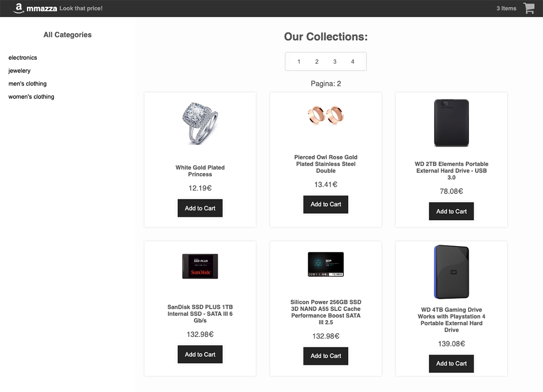Show men's clothing category
Image resolution: width=543 pixels, height=392 pixels.
point(27,84)
